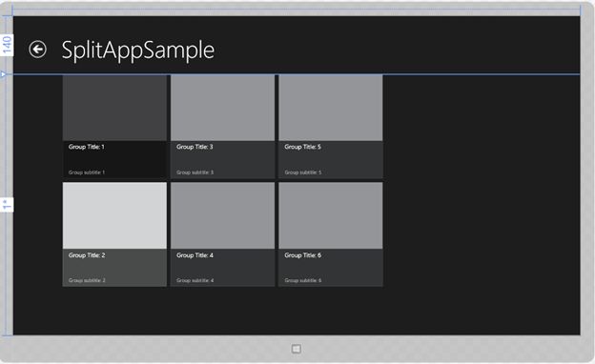
Task: Open the Group Title: 5 tile image
Action: pos(331,108)
